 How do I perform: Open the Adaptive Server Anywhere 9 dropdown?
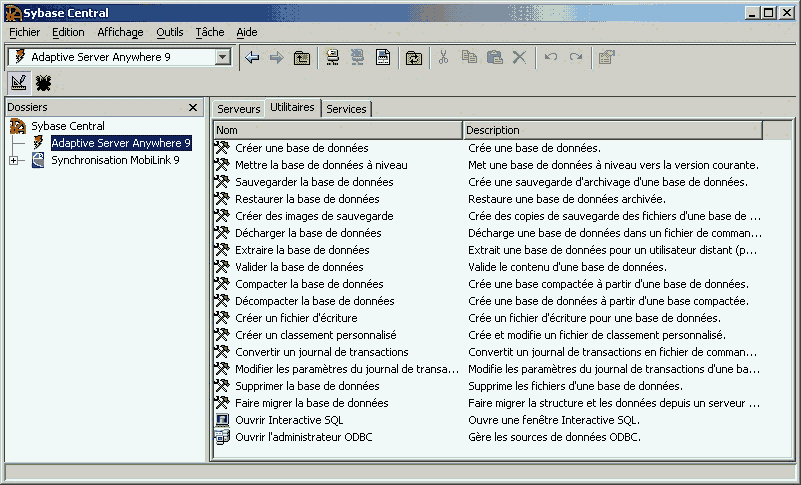coord(223,57)
